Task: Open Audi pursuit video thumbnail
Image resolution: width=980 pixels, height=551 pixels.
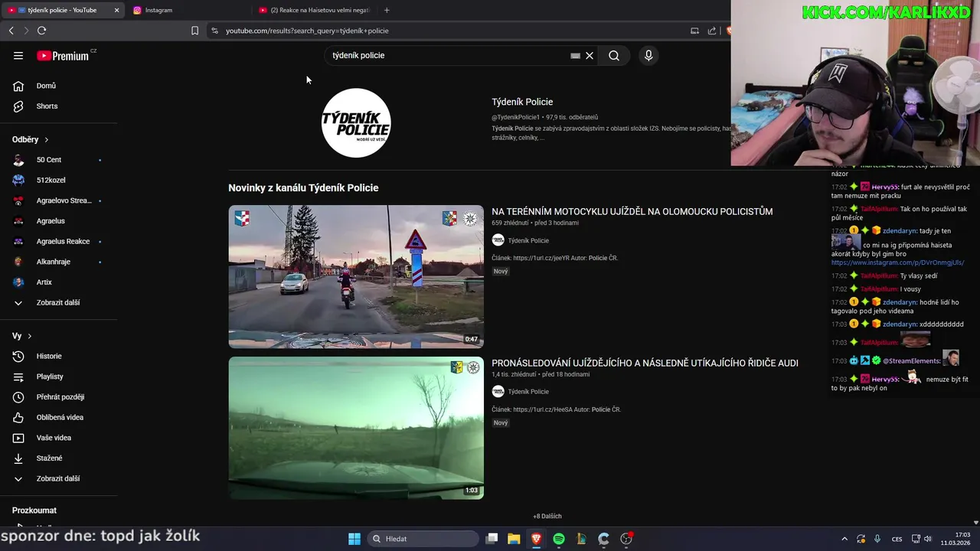Action: pos(356,428)
